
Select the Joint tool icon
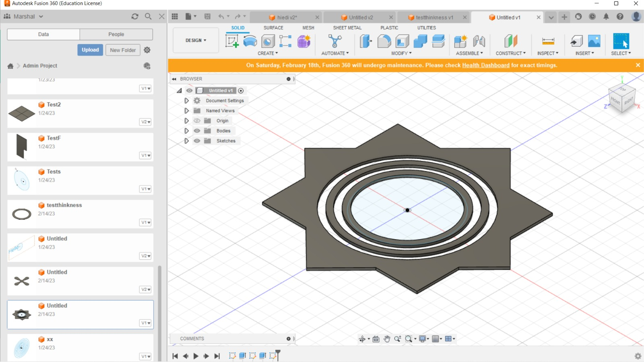coord(479,41)
